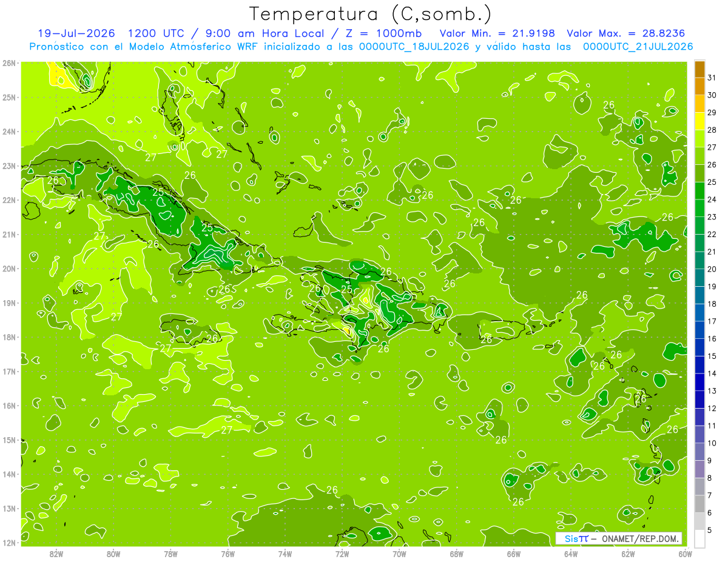This screenshot has width=728, height=562.
Task: Click latitude axis label '16N'
Action: click(10, 406)
